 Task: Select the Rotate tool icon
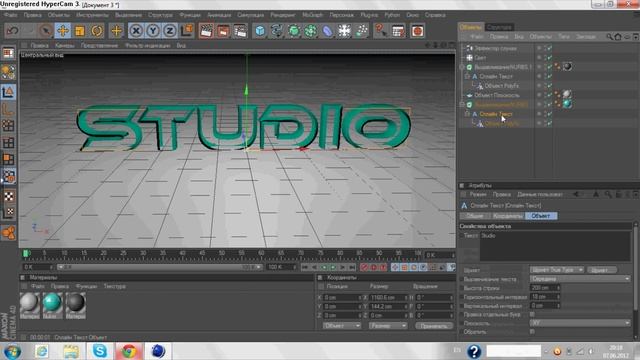(x=97, y=31)
